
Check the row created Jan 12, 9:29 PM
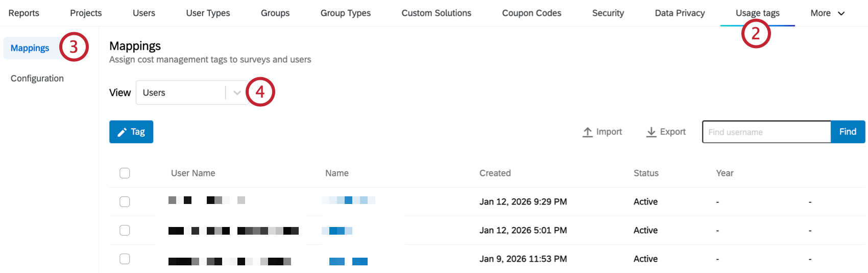click(x=125, y=202)
